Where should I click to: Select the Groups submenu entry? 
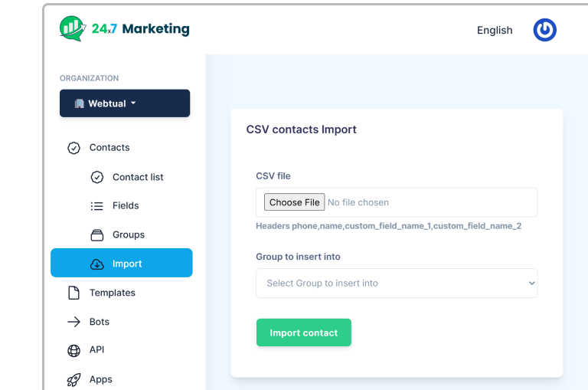click(128, 234)
